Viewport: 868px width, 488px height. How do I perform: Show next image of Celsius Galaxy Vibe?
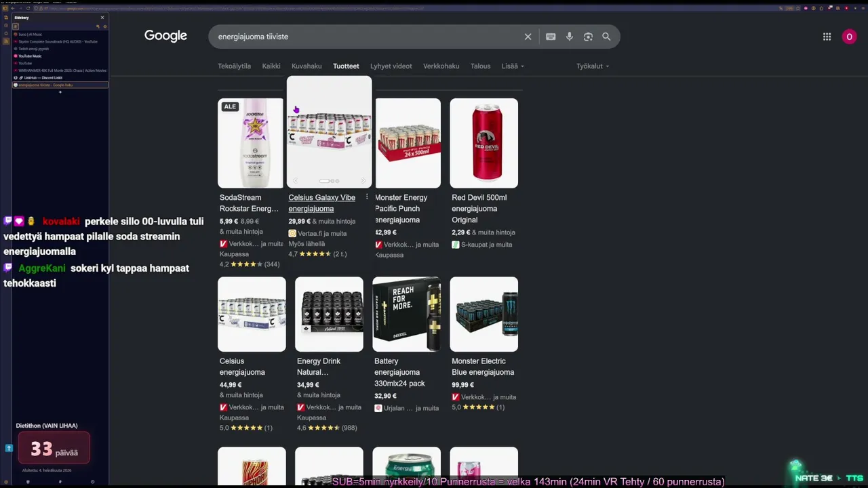363,181
